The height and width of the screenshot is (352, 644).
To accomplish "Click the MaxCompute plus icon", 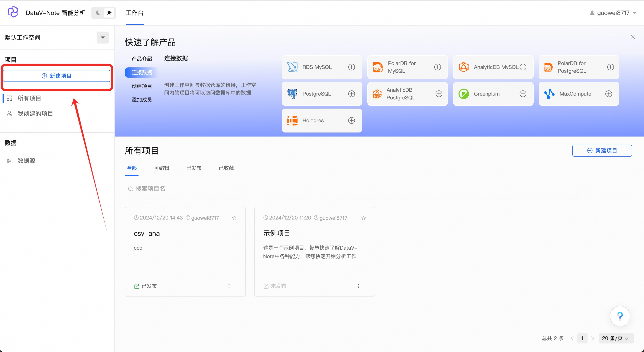I will click(608, 94).
